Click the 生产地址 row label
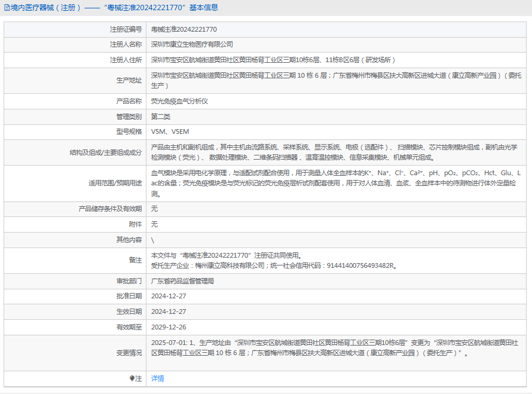 [x=129, y=81]
